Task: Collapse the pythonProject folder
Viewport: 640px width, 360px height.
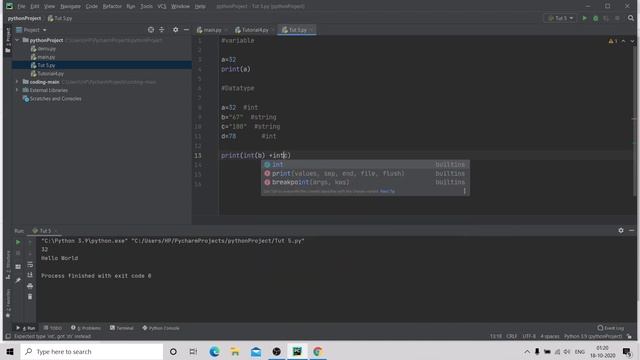Action: (x=17, y=40)
